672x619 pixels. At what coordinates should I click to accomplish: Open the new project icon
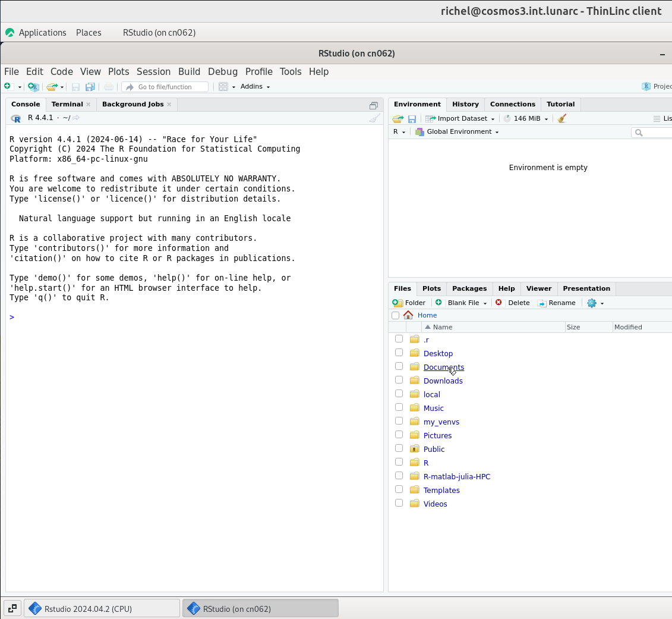tap(33, 86)
